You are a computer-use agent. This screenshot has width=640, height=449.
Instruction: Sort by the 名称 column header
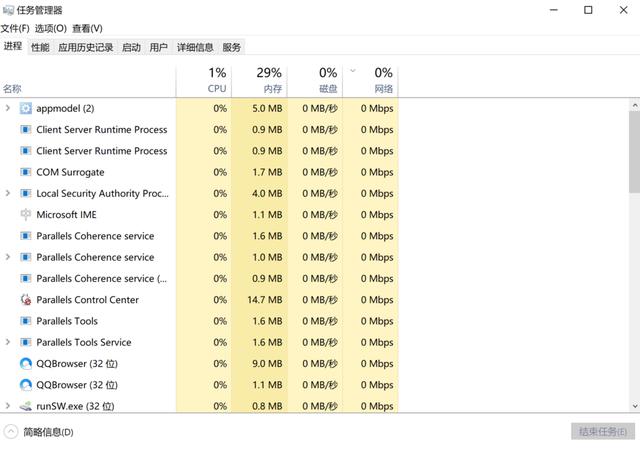click(88, 81)
